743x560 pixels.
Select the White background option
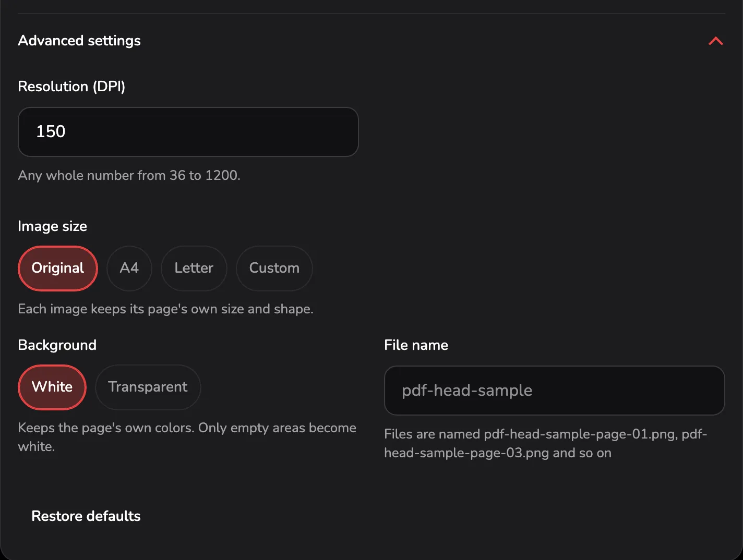[x=52, y=387]
